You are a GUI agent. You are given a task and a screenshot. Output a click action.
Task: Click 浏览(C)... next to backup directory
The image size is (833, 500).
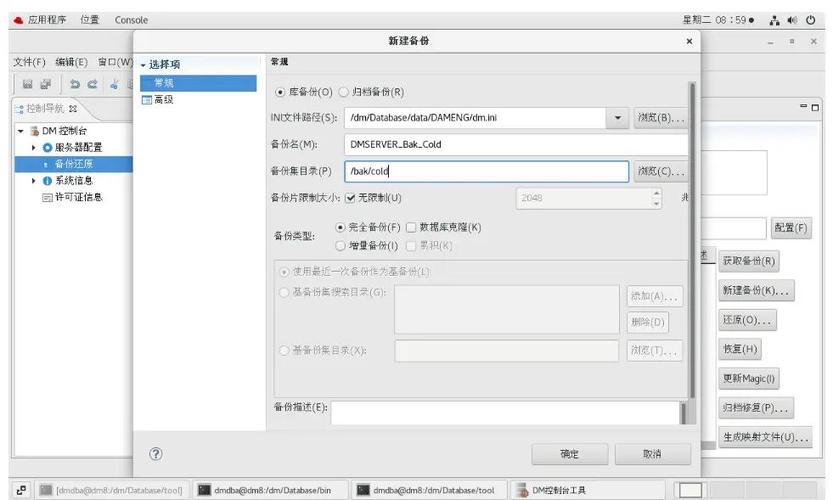pos(661,171)
